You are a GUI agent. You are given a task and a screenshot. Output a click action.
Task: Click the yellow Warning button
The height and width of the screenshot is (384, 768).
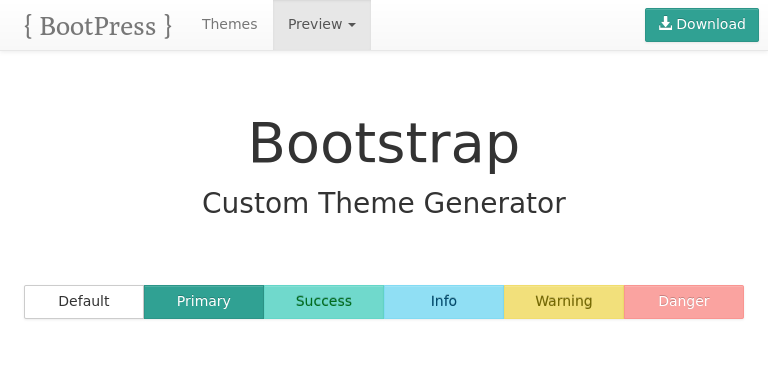(564, 302)
